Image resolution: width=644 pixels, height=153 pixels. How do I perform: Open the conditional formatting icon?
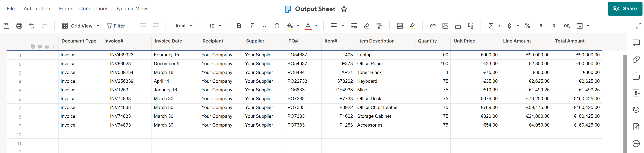[x=400, y=26]
